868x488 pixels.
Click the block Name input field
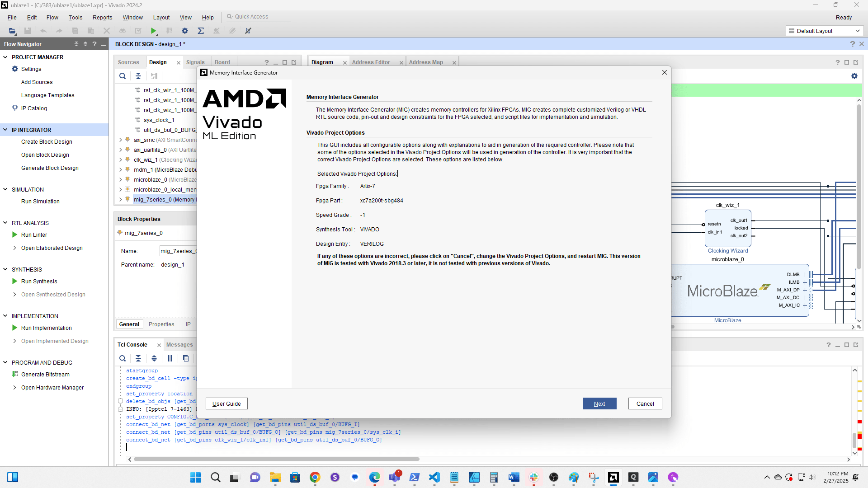point(178,251)
